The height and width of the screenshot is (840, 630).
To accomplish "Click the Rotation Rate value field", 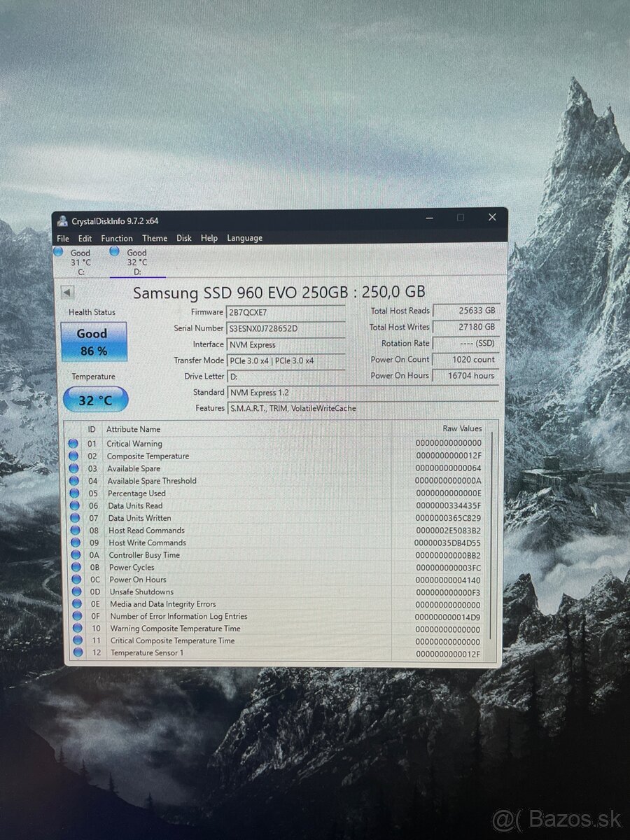I will [x=465, y=343].
